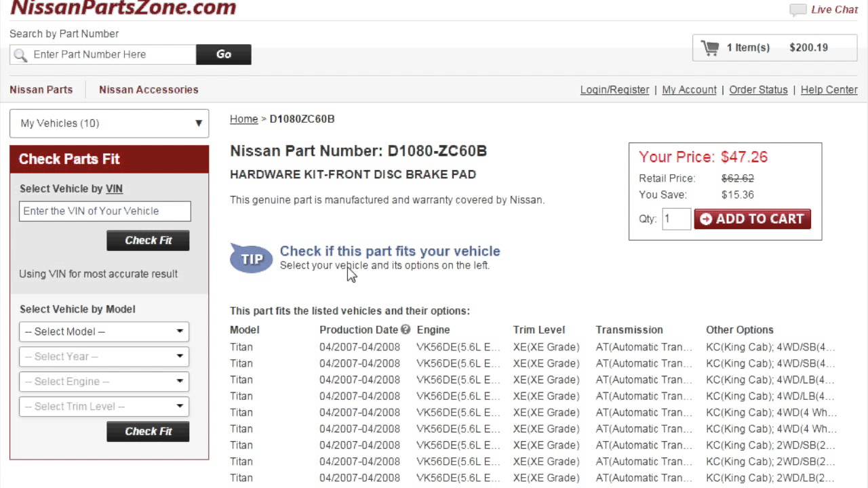Open the My Account link
This screenshot has width=868, height=488.
(689, 89)
